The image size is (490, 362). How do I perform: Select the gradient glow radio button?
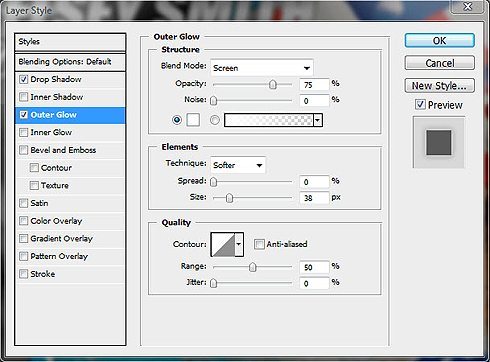[x=215, y=120]
